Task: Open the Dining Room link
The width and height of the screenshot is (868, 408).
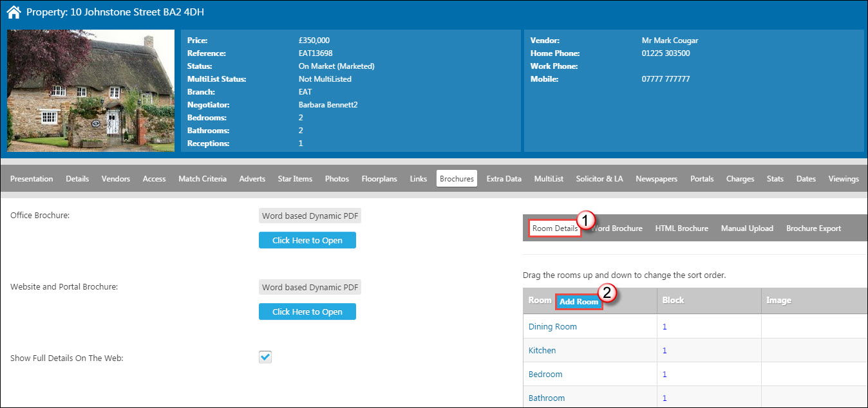Action: [552, 326]
